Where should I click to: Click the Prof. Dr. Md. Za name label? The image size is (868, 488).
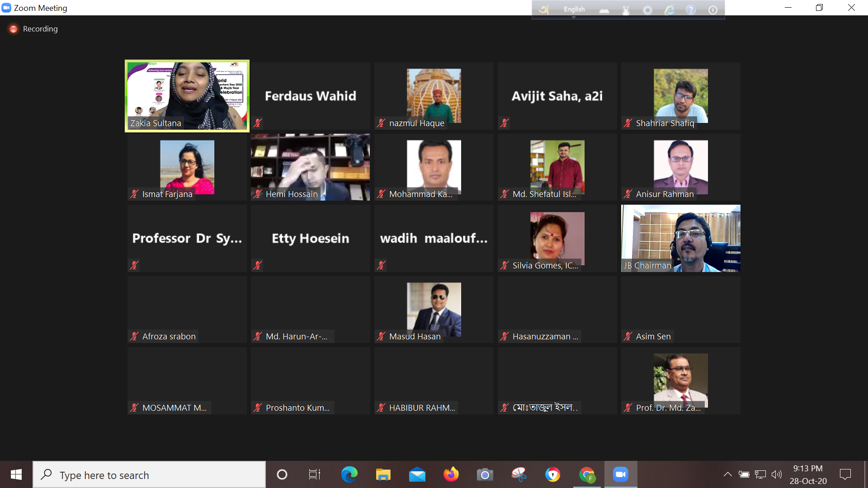pos(668,408)
